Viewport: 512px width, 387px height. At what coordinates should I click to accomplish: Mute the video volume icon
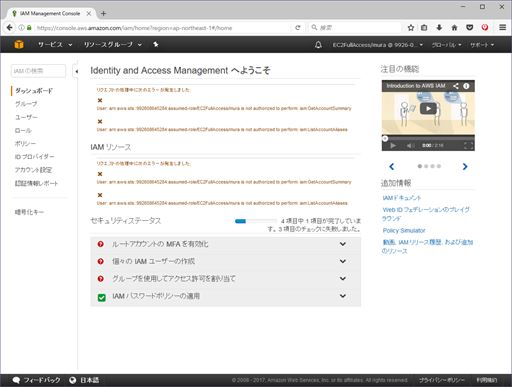point(410,146)
